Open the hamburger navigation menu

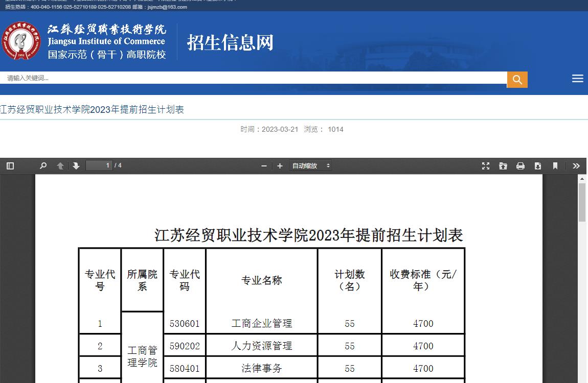coord(577,78)
